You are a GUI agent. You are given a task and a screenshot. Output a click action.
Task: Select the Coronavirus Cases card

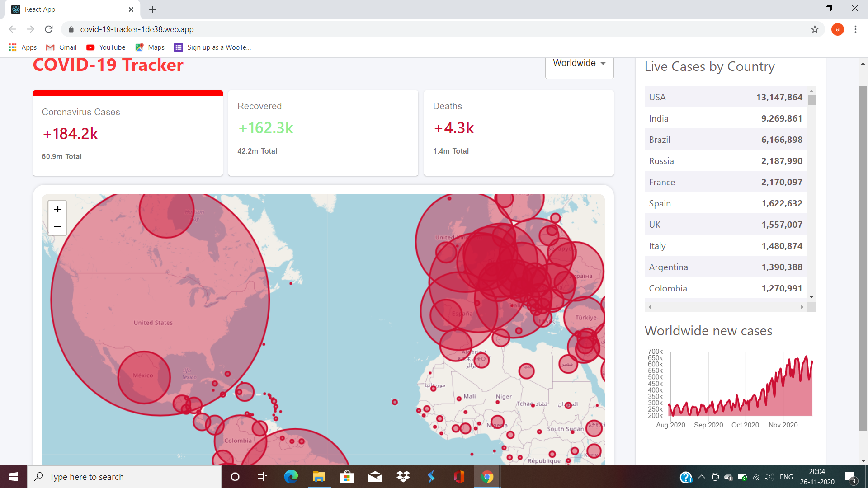128,133
